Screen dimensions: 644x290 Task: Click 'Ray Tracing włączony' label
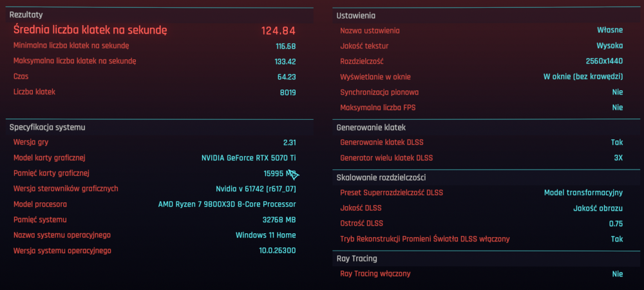coord(375,274)
